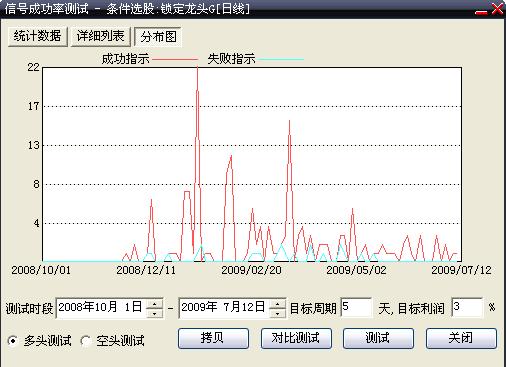Screen dimensions: 506x367
Task: Click the 2008/12/11 axis date label
Action: [x=146, y=270]
